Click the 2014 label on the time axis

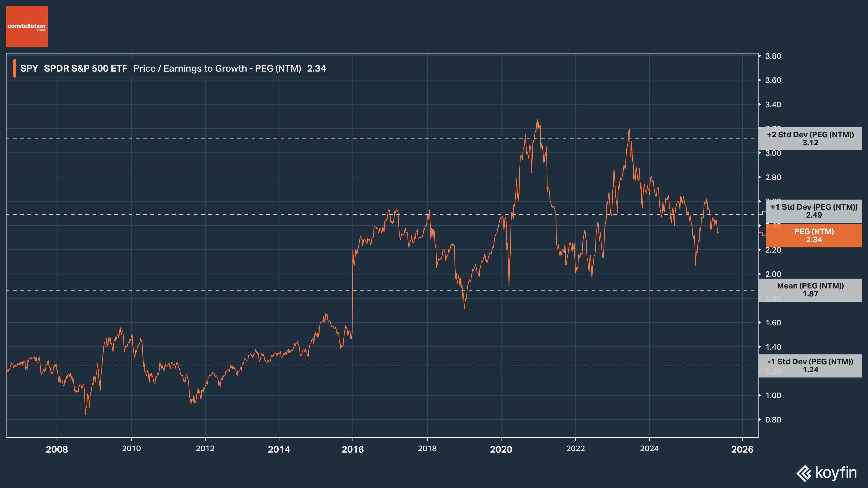[279, 449]
